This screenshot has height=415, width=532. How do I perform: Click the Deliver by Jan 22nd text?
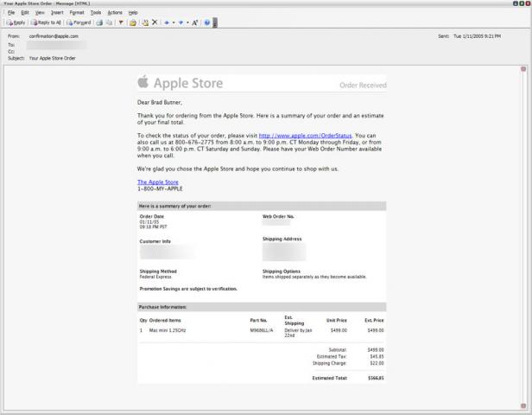pos(298,333)
